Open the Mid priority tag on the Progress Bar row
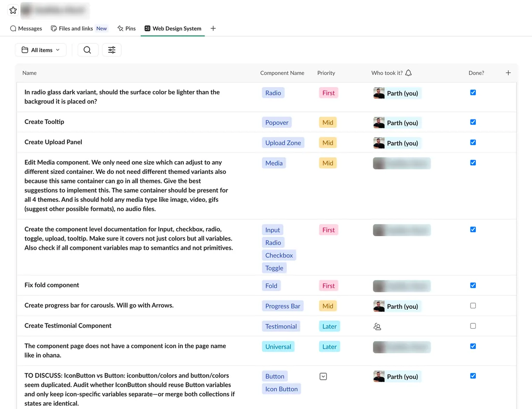The height and width of the screenshot is (409, 532). click(328, 306)
